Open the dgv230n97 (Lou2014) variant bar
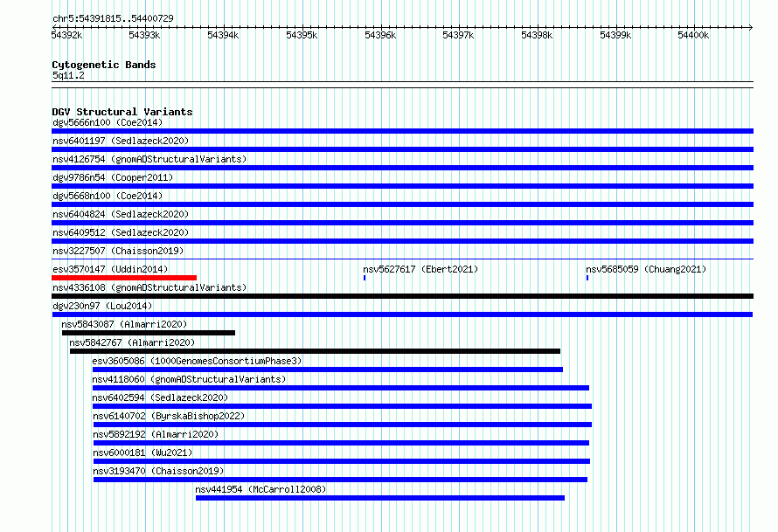 pos(402,314)
